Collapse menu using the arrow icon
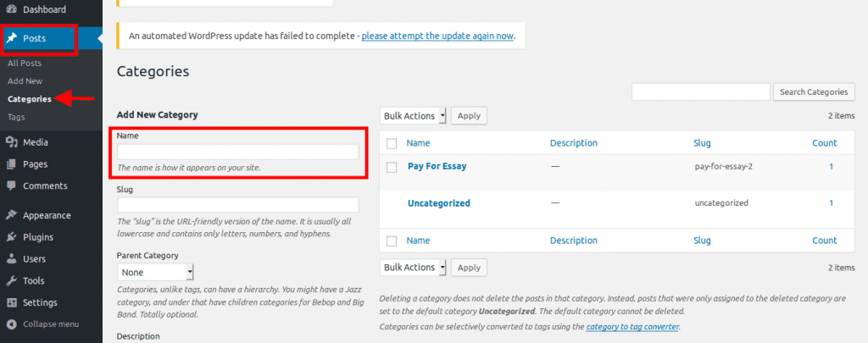The width and height of the screenshot is (868, 343). (x=12, y=324)
